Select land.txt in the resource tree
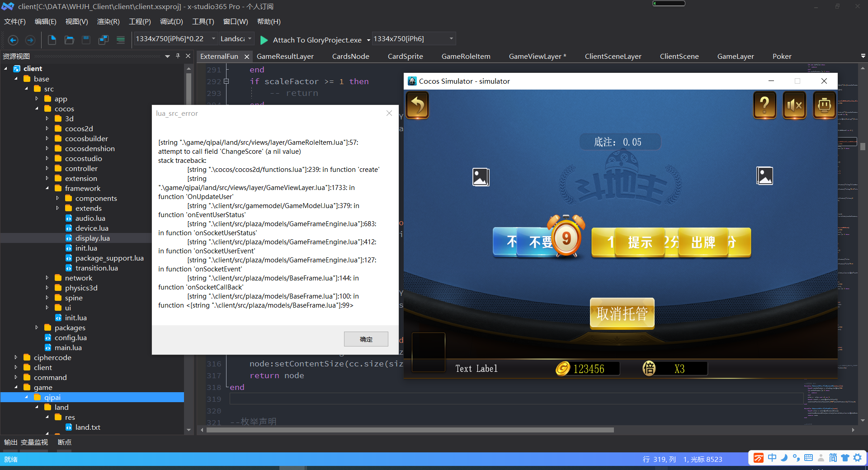This screenshot has width=868, height=470. tap(88, 427)
